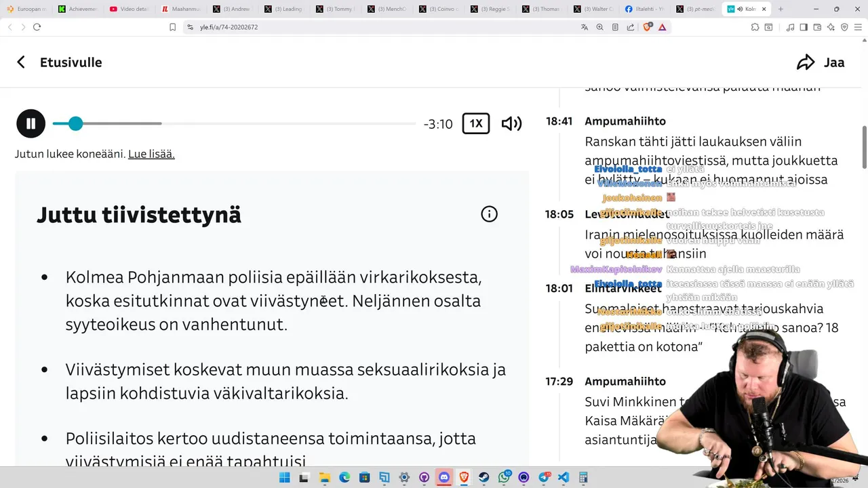The width and height of the screenshot is (868, 488).
Task: Toggle Brave VPN shield icon
Action: tap(844, 27)
